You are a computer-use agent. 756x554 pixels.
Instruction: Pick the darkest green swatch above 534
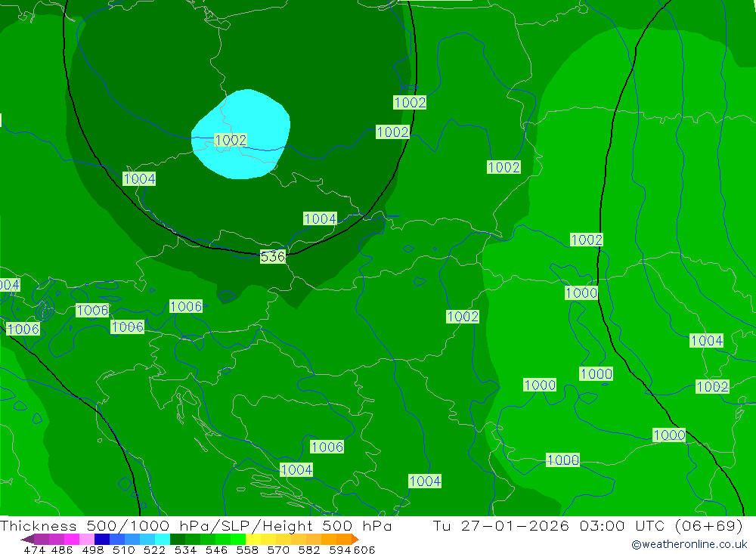(178, 539)
